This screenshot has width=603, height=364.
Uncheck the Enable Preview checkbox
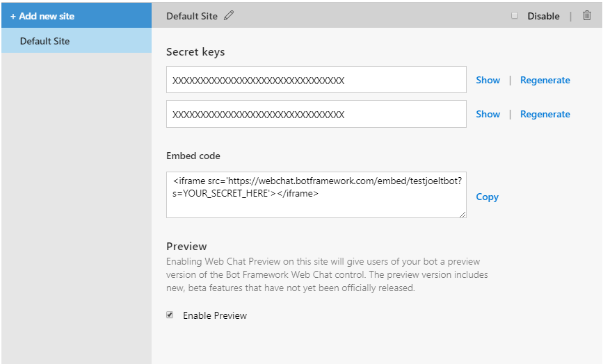click(x=170, y=315)
